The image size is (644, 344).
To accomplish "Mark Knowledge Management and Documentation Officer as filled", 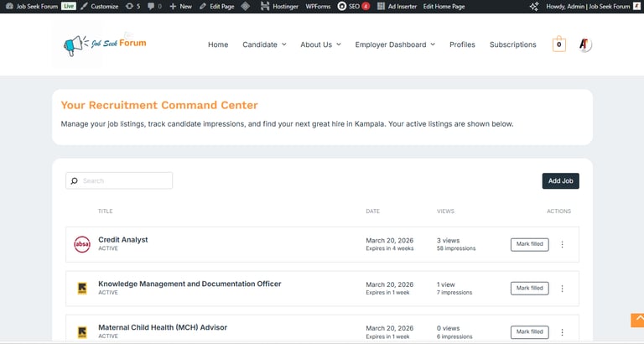I will coord(529,288).
